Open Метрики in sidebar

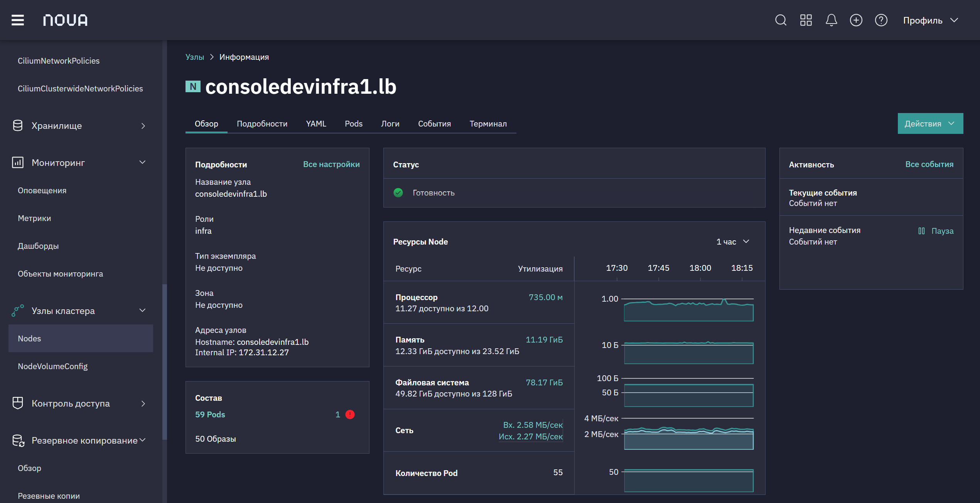point(34,218)
